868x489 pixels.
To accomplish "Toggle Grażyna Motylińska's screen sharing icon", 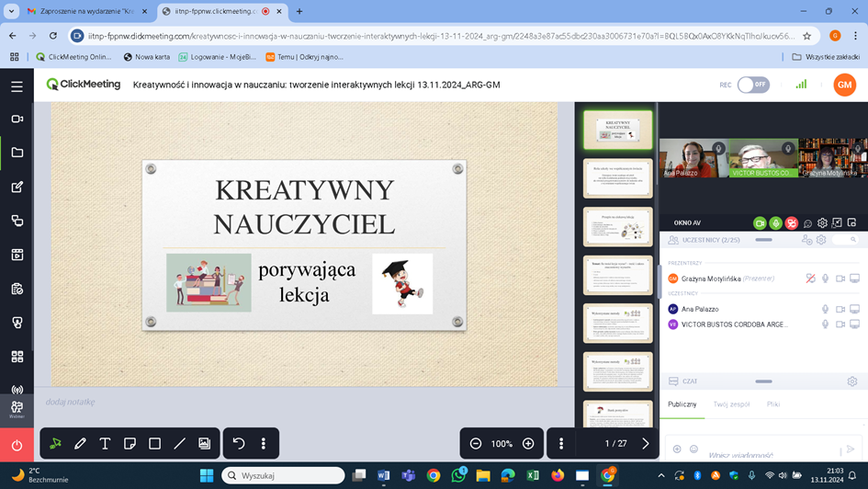I will (855, 279).
